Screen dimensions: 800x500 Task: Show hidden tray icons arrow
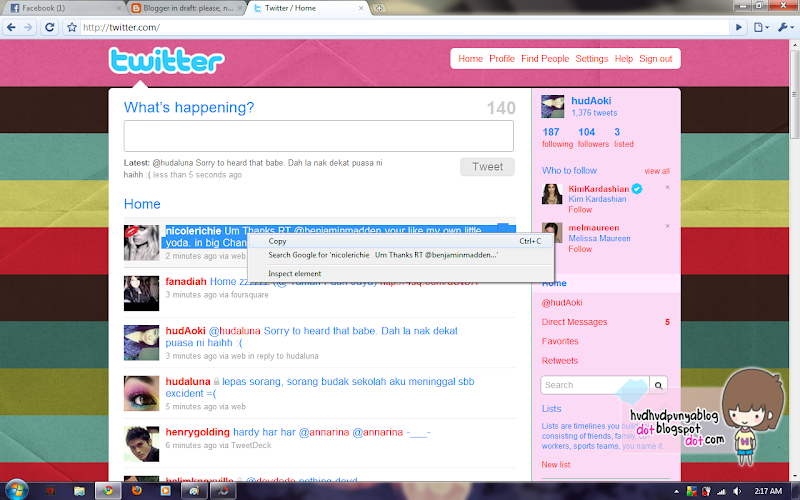(x=677, y=492)
